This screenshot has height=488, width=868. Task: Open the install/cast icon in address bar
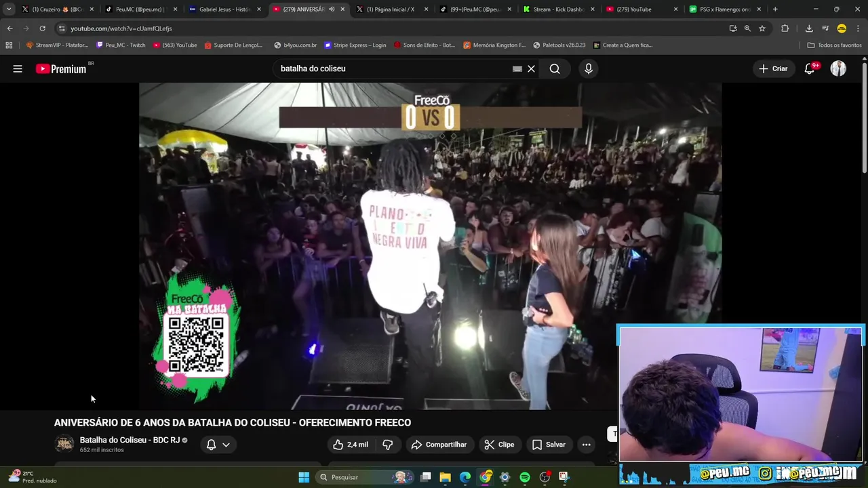733,28
